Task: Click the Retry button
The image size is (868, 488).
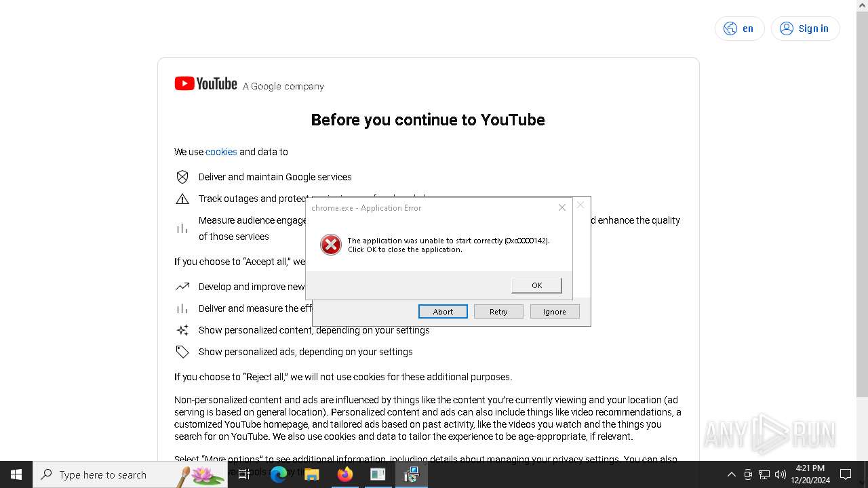Action: point(498,312)
